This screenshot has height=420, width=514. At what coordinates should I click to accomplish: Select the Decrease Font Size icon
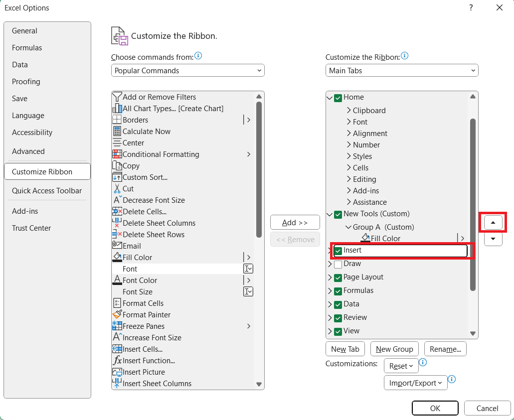pyautogui.click(x=117, y=200)
